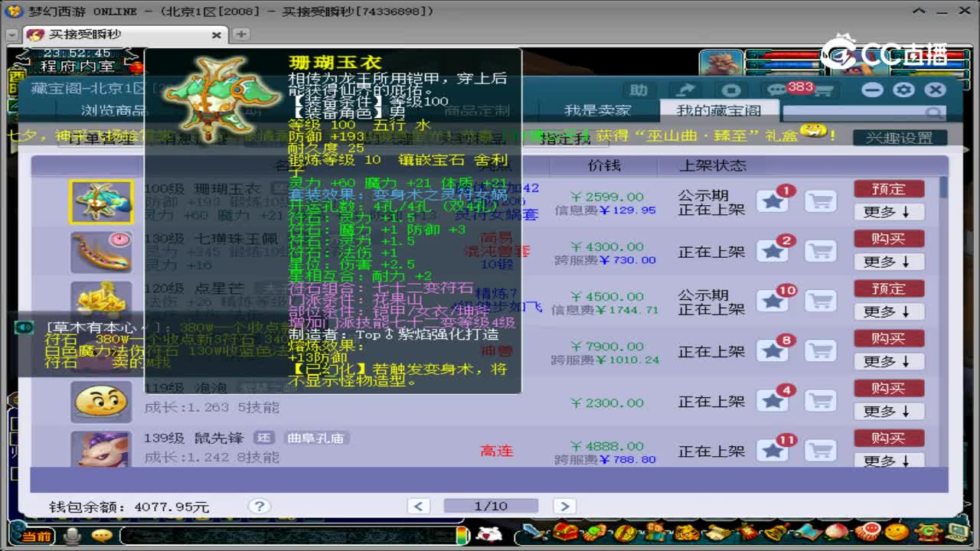Screen dimensions: 980x551
Task: Open new browser tab with plus button
Action: (241, 34)
